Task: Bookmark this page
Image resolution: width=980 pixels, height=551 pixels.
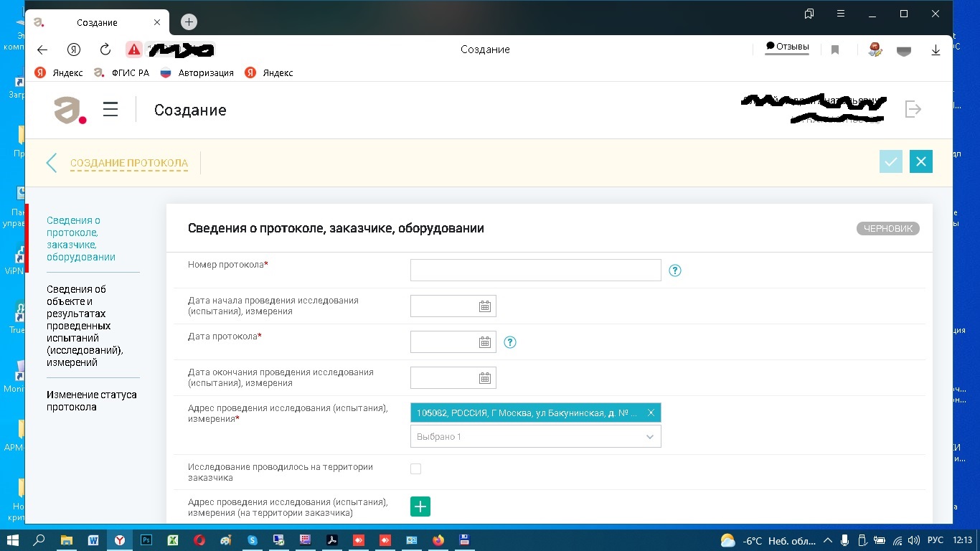Action: (x=835, y=50)
